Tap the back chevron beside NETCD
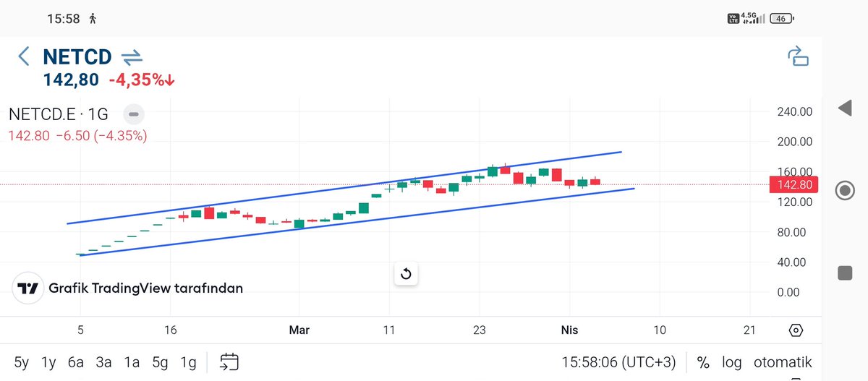The image size is (868, 381). click(x=24, y=56)
